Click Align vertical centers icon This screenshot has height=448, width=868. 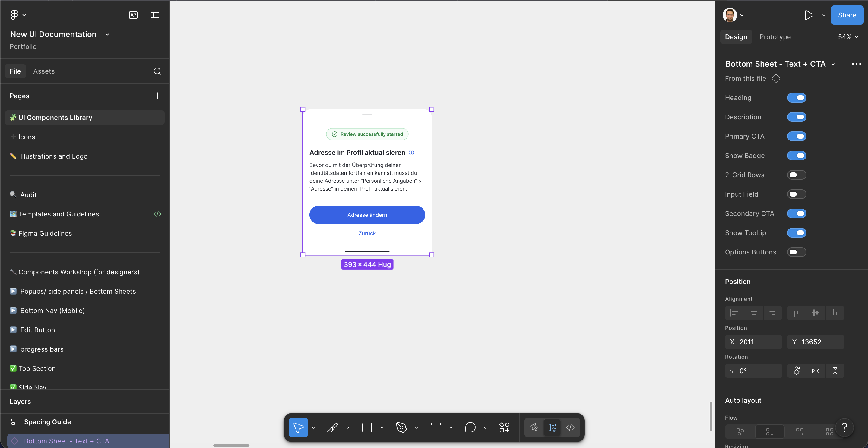coord(816,313)
